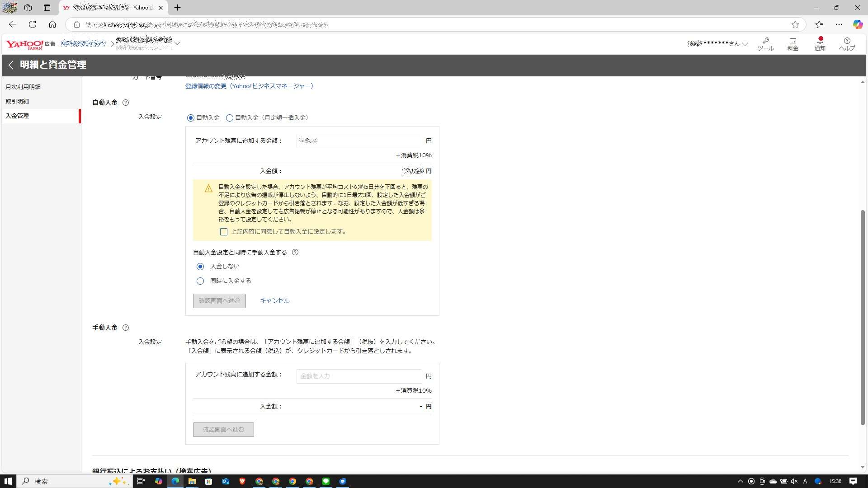This screenshot has width=868, height=488.
Task: Click the 金額を入力 amount input field
Action: tap(359, 376)
